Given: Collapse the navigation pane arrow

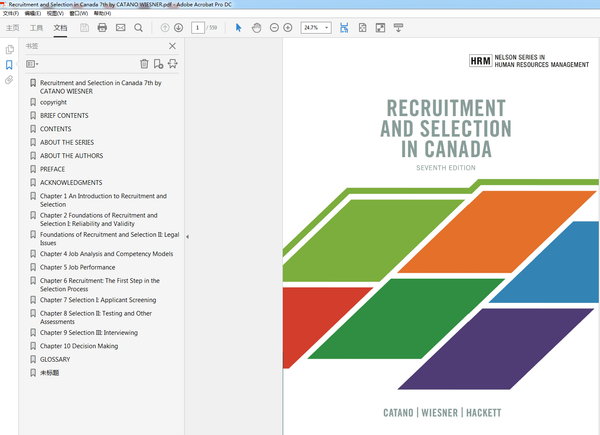Looking at the screenshot, I should (x=188, y=237).
